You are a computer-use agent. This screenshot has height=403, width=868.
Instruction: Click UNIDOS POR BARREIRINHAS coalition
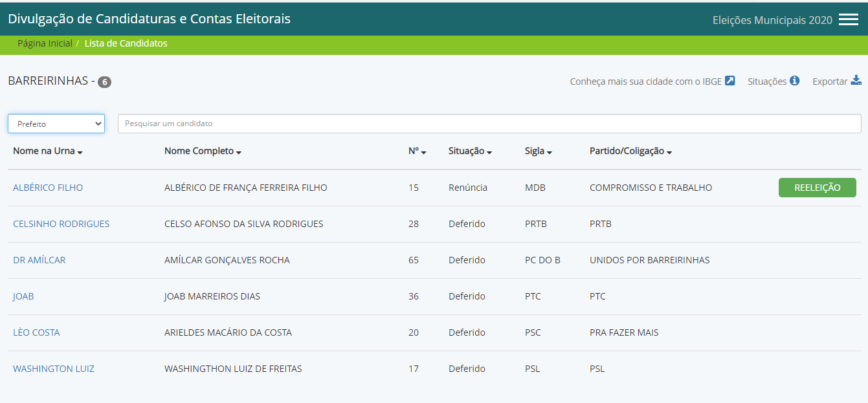click(650, 260)
